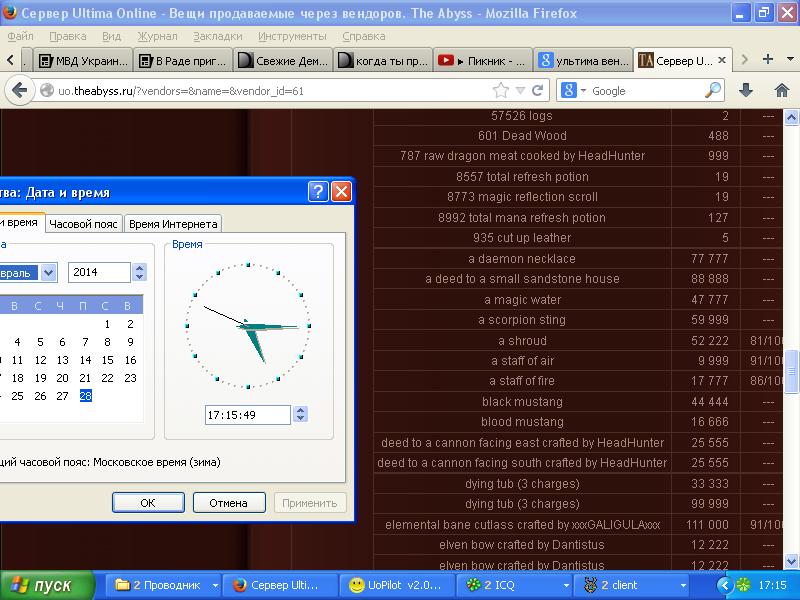Click the Пуск start button
The image size is (800, 600).
(x=47, y=585)
